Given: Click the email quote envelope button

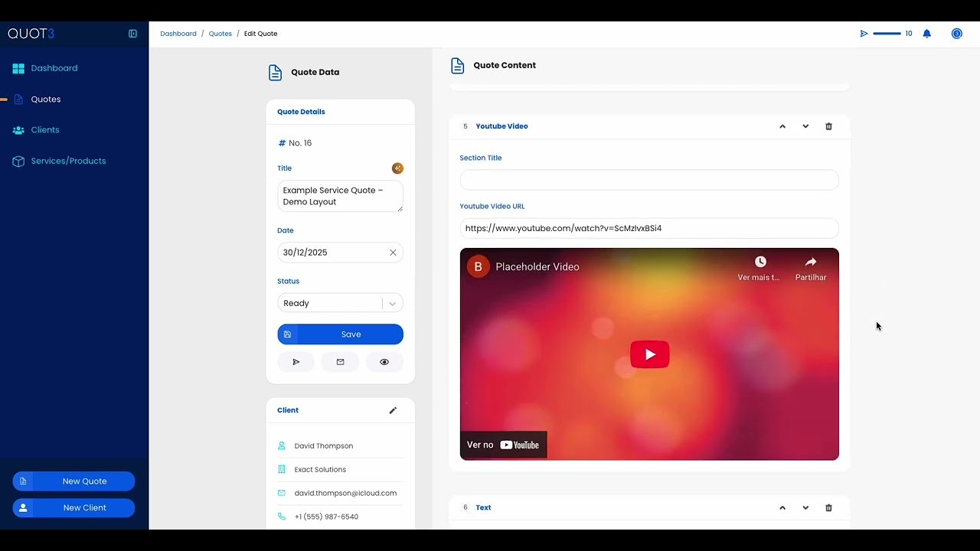Looking at the screenshot, I should pyautogui.click(x=340, y=362).
